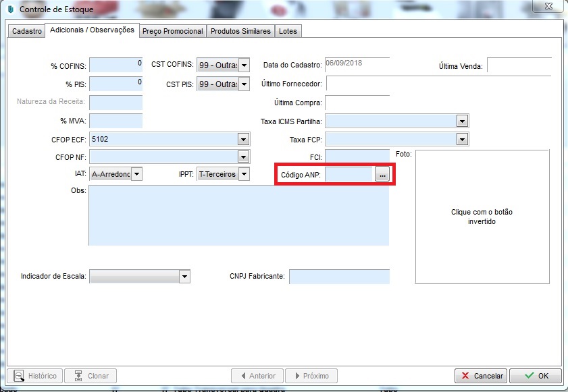Viewport: 568px width, 392px height.
Task: Click the Código ANP browse ellipsis button
Action: pyautogui.click(x=382, y=175)
